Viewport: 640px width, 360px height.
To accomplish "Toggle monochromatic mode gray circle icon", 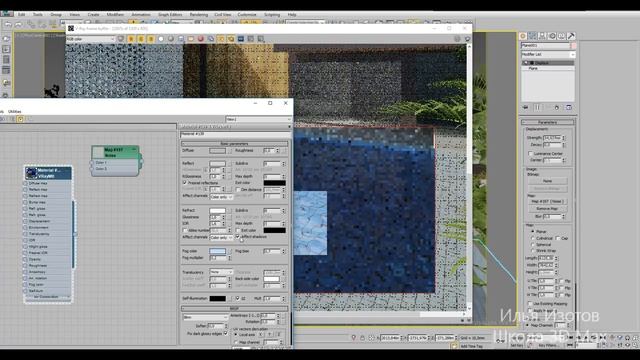I will (171, 39).
